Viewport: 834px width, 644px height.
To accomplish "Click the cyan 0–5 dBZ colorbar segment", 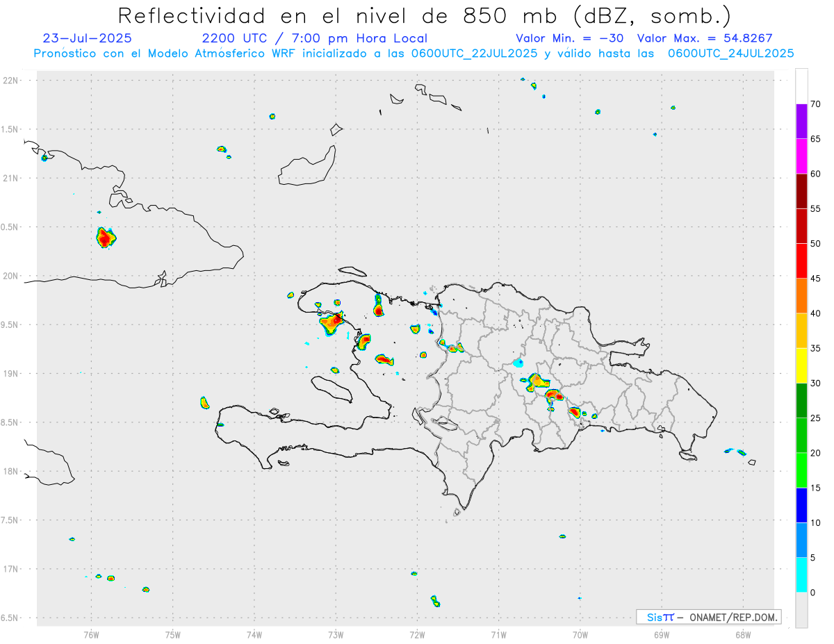I will 801,575.
